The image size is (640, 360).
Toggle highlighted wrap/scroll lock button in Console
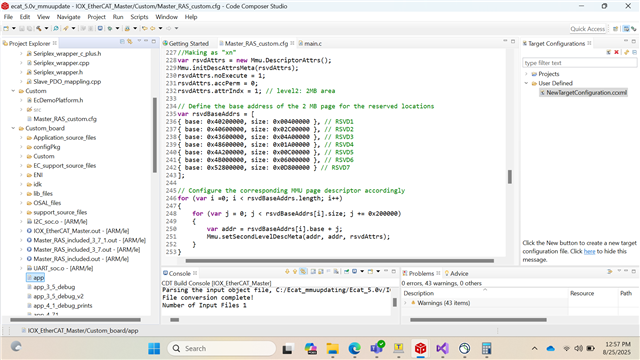click(303, 271)
